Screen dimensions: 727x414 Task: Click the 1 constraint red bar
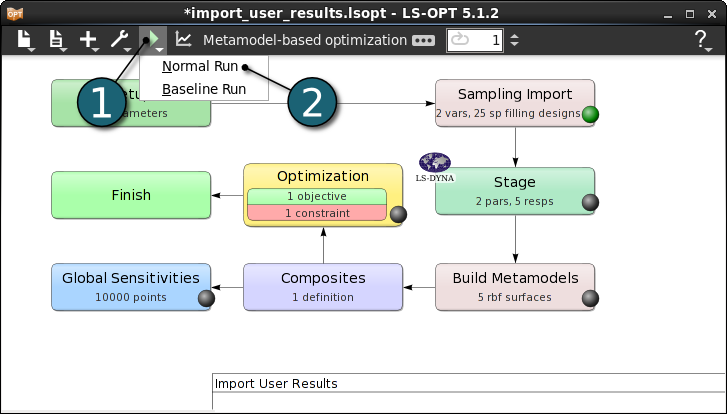[317, 213]
